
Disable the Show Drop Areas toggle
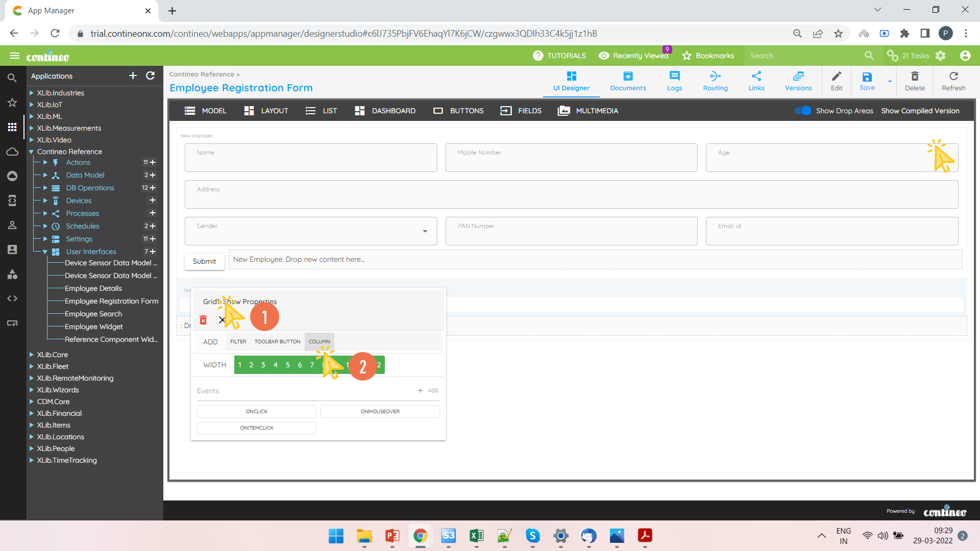tap(804, 111)
